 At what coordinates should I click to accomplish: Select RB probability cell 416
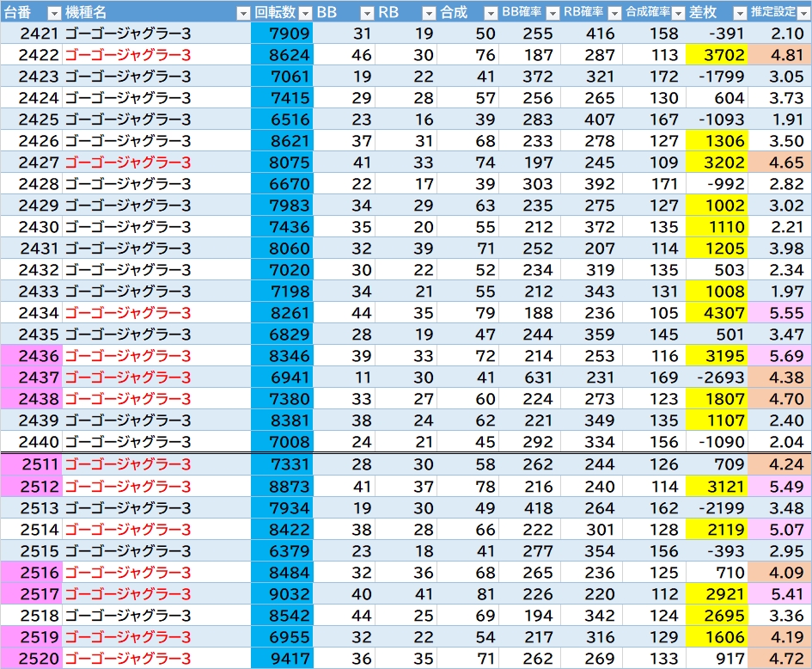click(592, 34)
